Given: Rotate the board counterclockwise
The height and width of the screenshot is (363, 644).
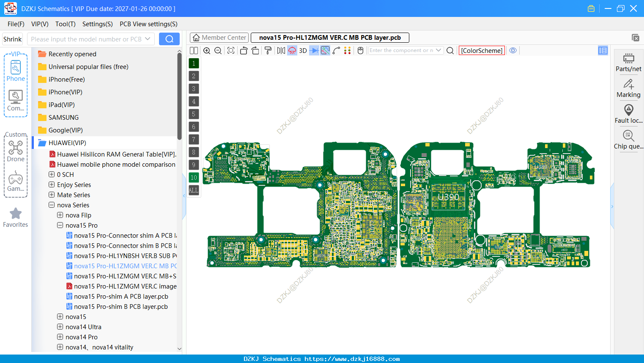Looking at the screenshot, I should point(244,50).
